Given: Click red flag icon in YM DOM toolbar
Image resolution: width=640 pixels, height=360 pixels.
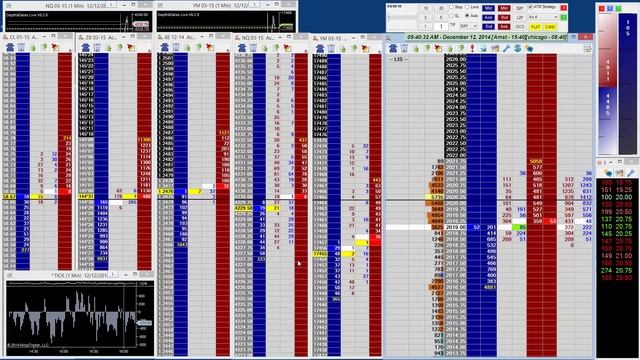Looking at the screenshot, I should (365, 49).
